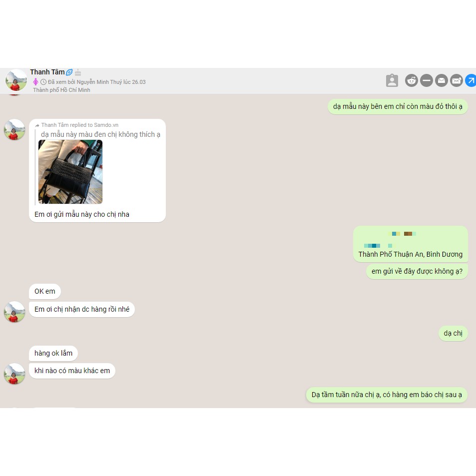476x476 pixels.
Task: Click the robot face icon in header
Action: [412, 80]
